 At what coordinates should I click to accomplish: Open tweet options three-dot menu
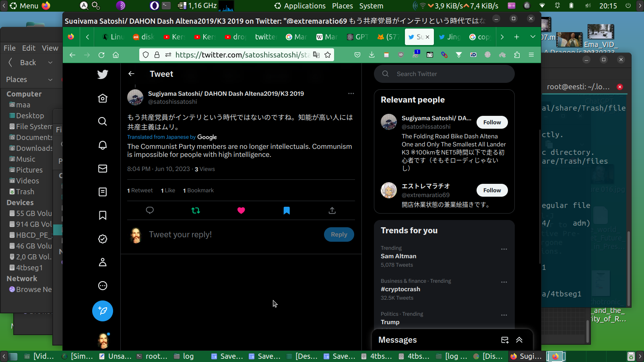(351, 93)
